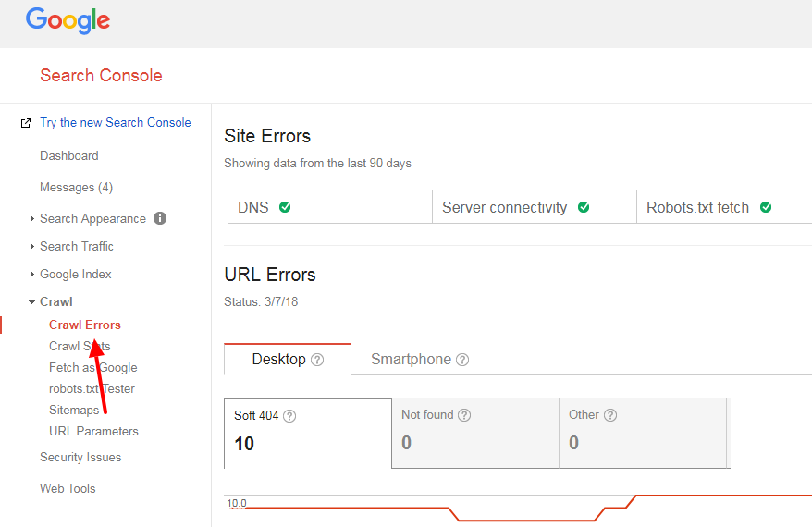This screenshot has width=812, height=527.
Task: Click the Robots.txt fetch status checkmark
Action: tap(766, 207)
